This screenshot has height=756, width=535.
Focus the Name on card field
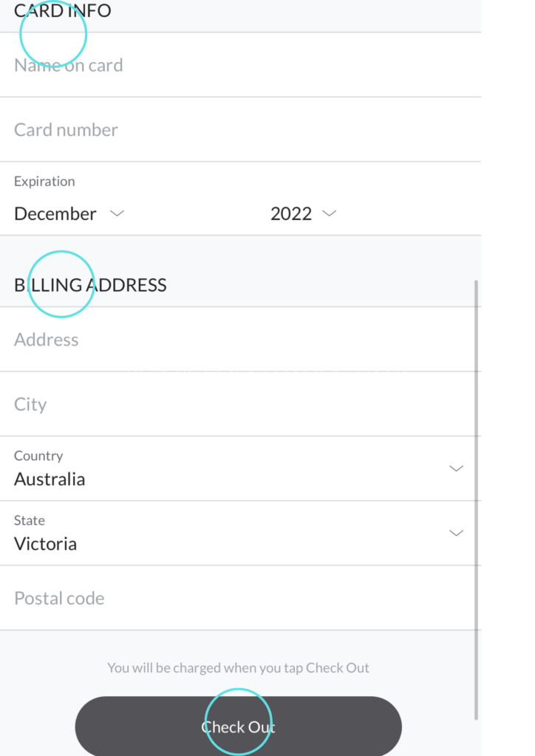tap(222, 65)
